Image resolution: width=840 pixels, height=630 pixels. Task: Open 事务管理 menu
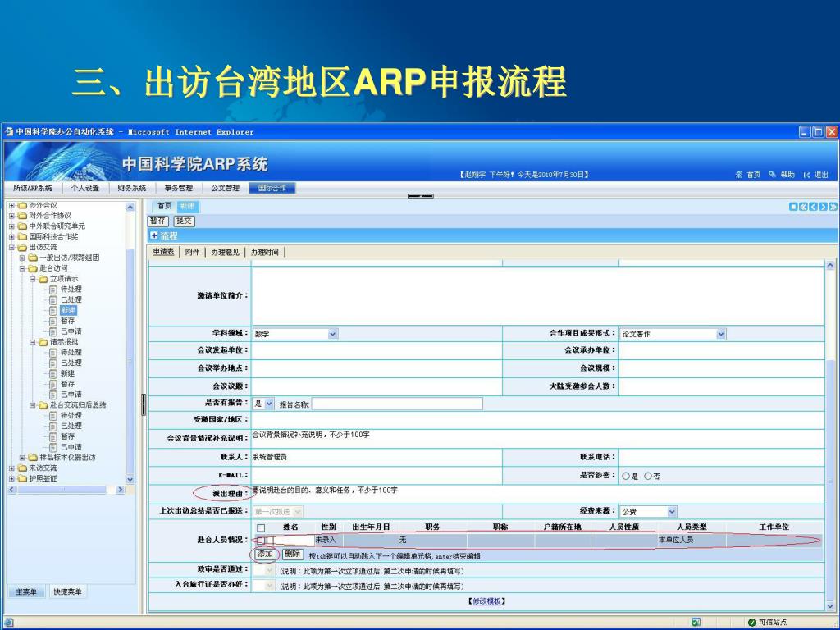pos(178,188)
